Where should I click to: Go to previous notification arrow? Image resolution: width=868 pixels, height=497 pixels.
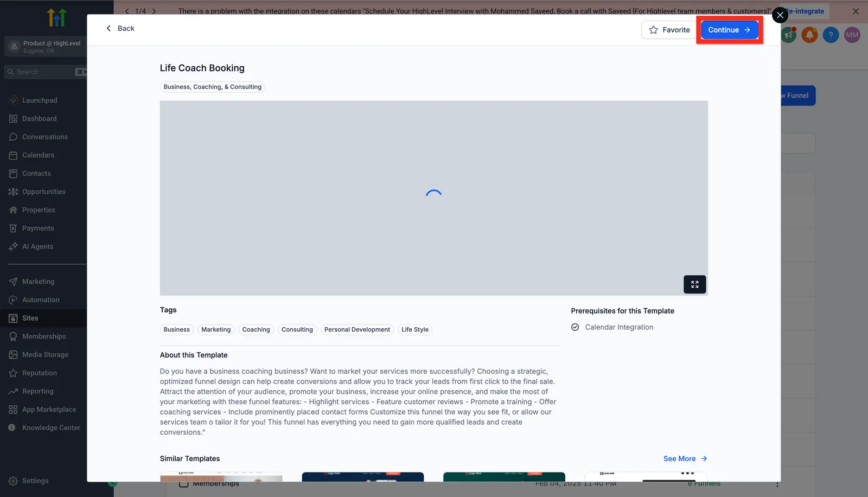tap(127, 11)
